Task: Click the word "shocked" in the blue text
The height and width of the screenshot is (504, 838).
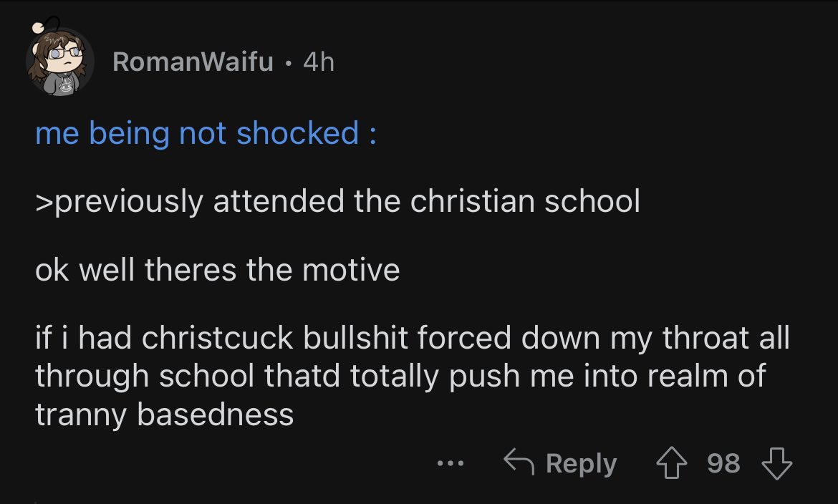Action: pos(298,133)
